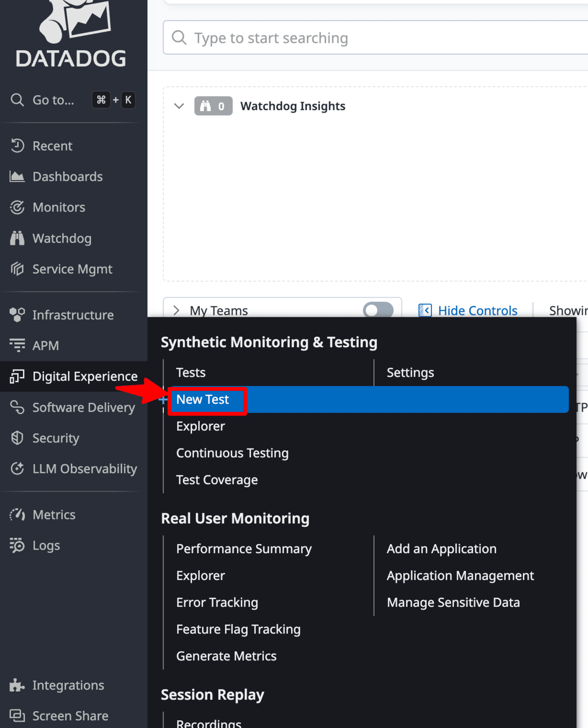Viewport: 588px width, 728px height.
Task: Click the Watchdog Insights zero-count badge
Action: [213, 106]
